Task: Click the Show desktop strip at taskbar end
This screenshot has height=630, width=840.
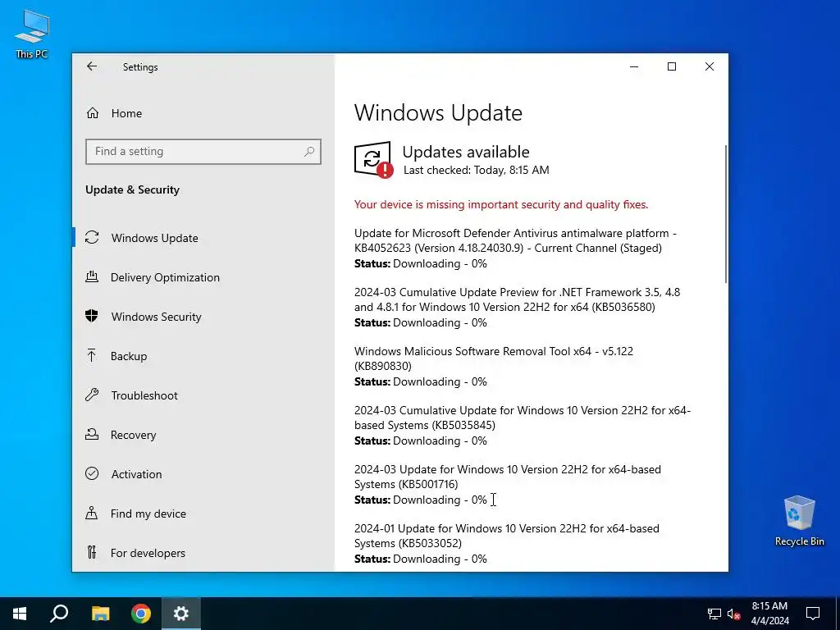Action: [838, 614]
